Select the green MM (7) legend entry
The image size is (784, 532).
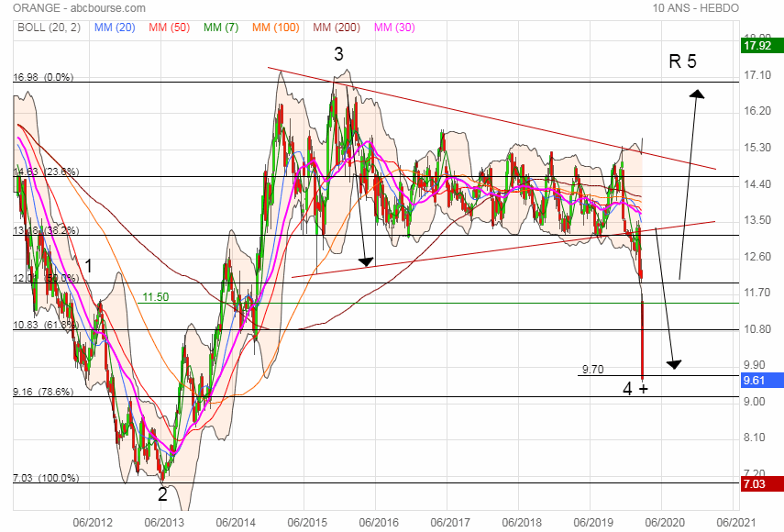click(x=220, y=28)
